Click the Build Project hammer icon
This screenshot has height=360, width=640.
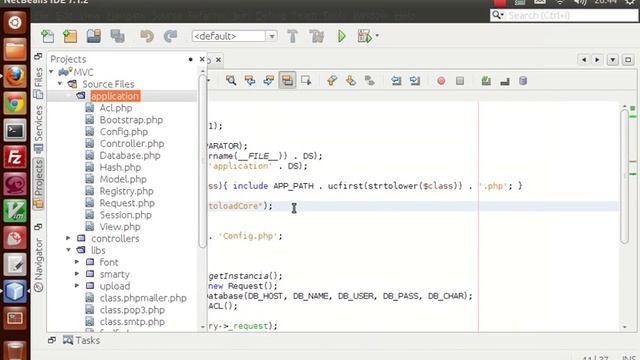[292, 36]
